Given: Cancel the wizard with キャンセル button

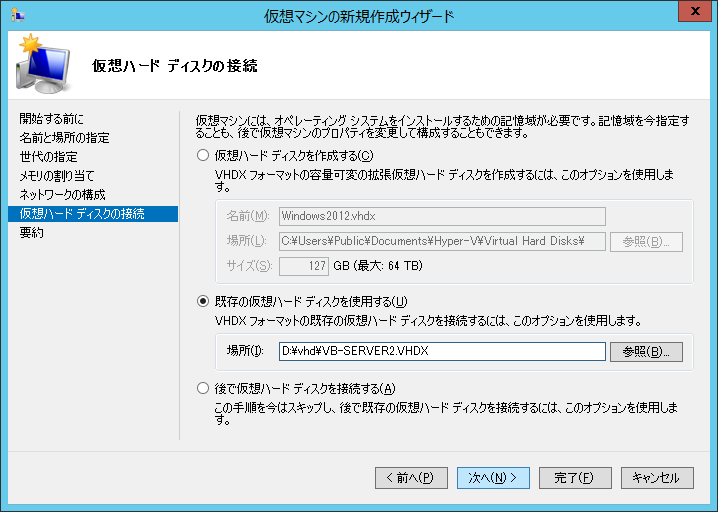Looking at the screenshot, I should click(657, 478).
